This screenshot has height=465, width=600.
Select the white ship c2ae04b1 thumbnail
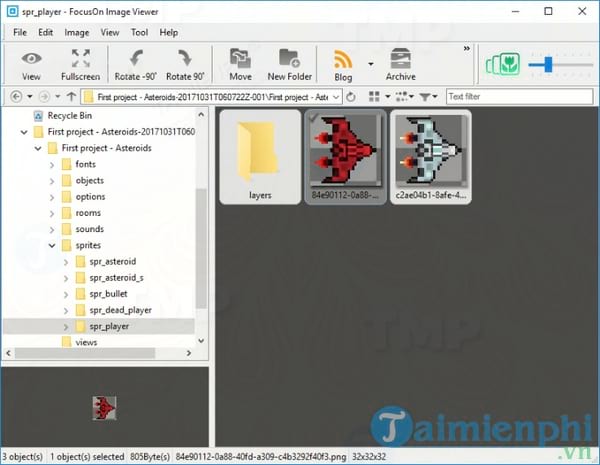click(x=430, y=157)
